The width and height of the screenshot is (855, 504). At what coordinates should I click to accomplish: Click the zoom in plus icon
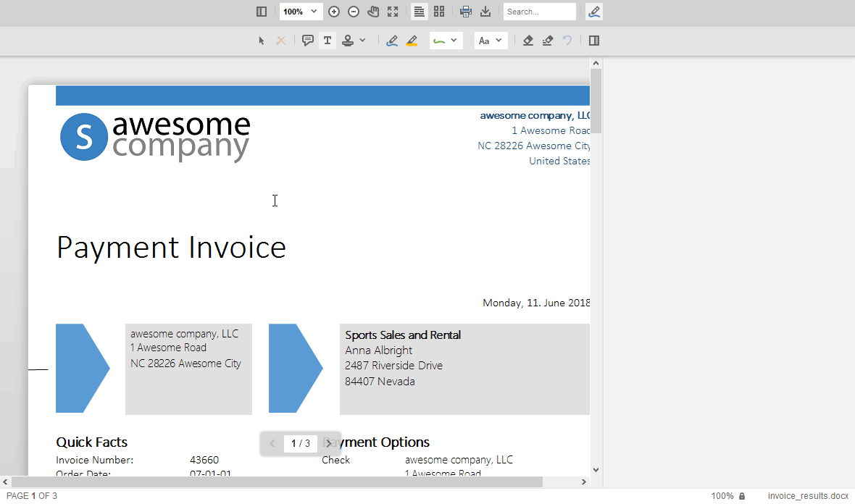point(334,12)
